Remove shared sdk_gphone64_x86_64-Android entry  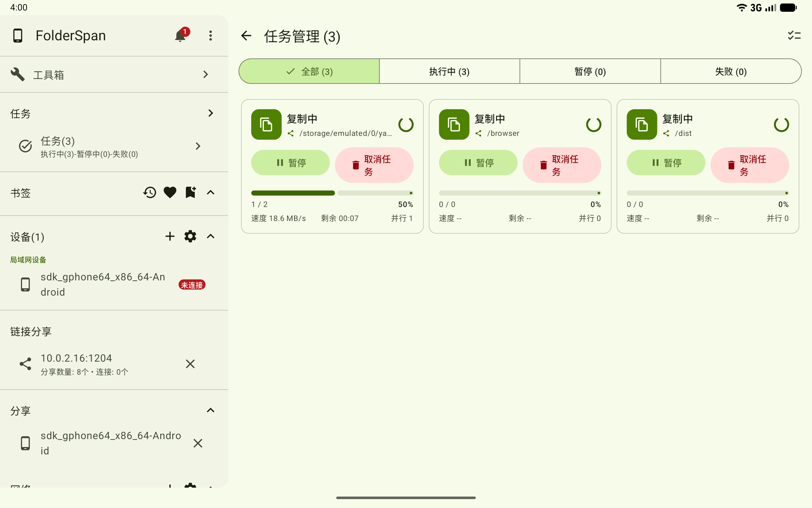click(x=198, y=443)
